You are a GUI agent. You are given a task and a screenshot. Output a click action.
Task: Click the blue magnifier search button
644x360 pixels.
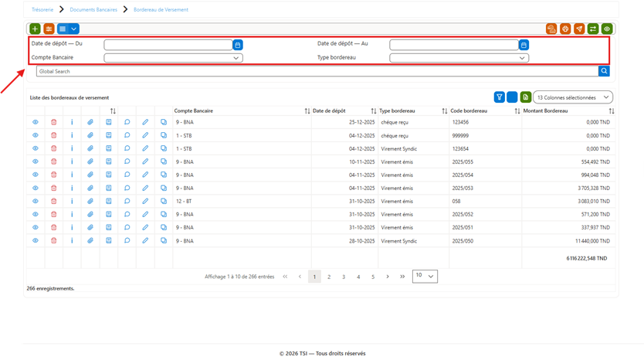click(x=604, y=71)
